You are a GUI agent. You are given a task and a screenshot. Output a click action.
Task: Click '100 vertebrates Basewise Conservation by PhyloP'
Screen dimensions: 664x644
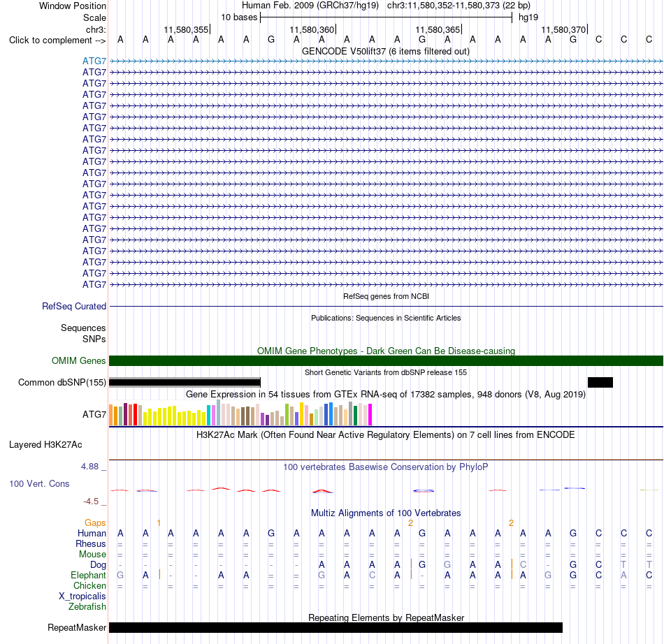(386, 467)
